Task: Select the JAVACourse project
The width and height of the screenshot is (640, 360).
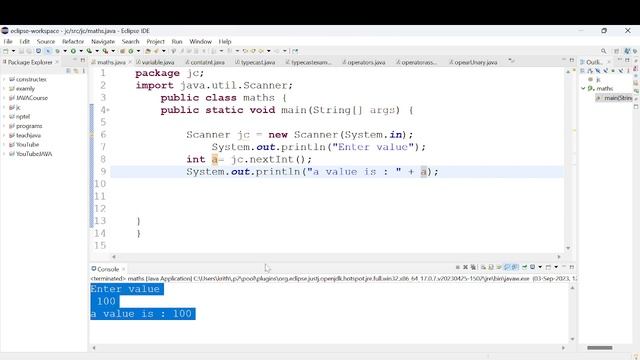Action: [x=28, y=98]
